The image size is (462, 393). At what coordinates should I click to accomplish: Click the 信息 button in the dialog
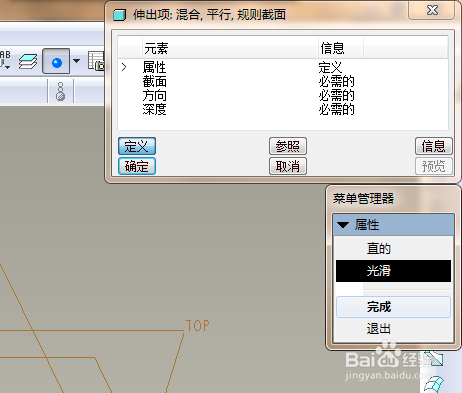(x=434, y=146)
